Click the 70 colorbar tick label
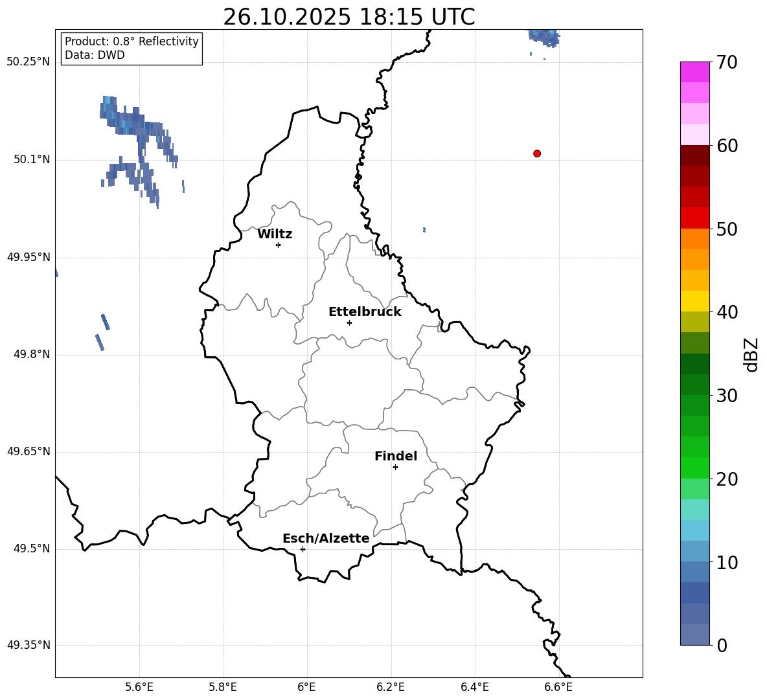Screen dimensions: 767x700 [x=727, y=62]
